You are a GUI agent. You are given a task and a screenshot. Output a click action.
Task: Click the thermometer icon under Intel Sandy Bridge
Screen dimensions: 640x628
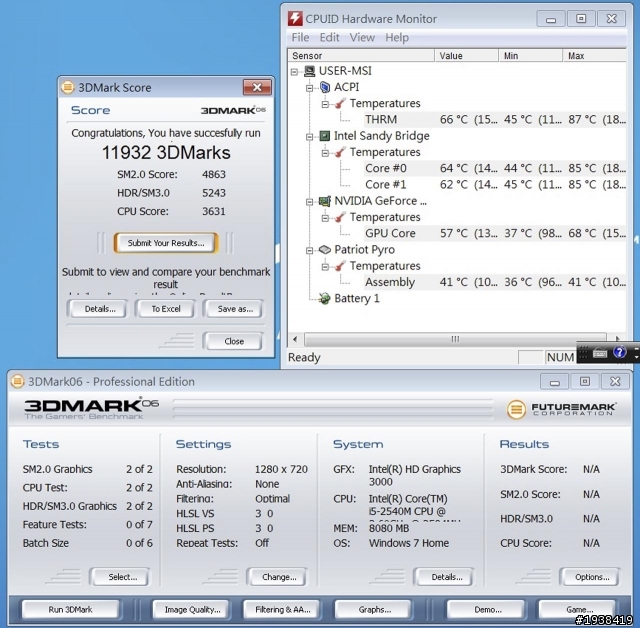pos(340,152)
